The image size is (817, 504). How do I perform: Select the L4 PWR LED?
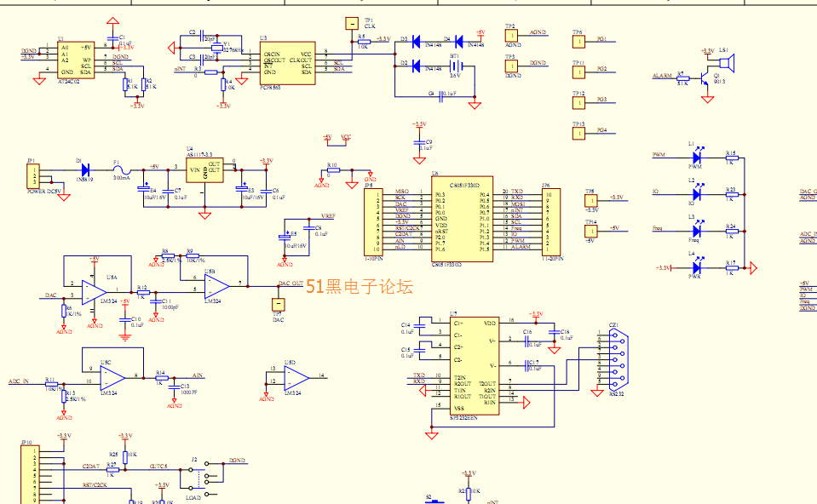697,267
